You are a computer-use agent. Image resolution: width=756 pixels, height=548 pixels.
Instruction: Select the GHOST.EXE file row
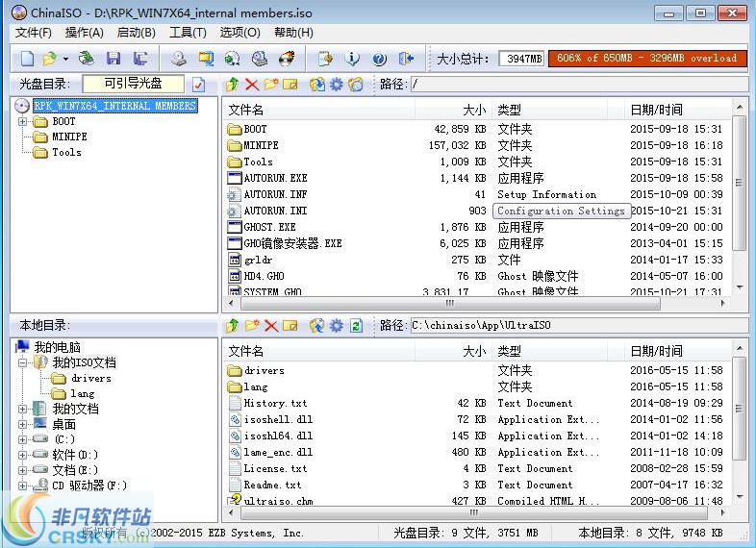(477, 227)
